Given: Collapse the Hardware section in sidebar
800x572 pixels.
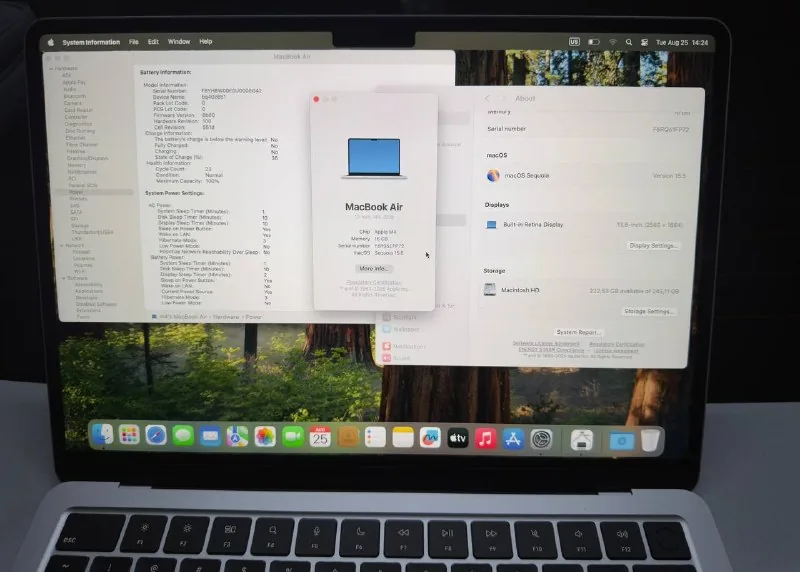Looking at the screenshot, I should point(51,68).
